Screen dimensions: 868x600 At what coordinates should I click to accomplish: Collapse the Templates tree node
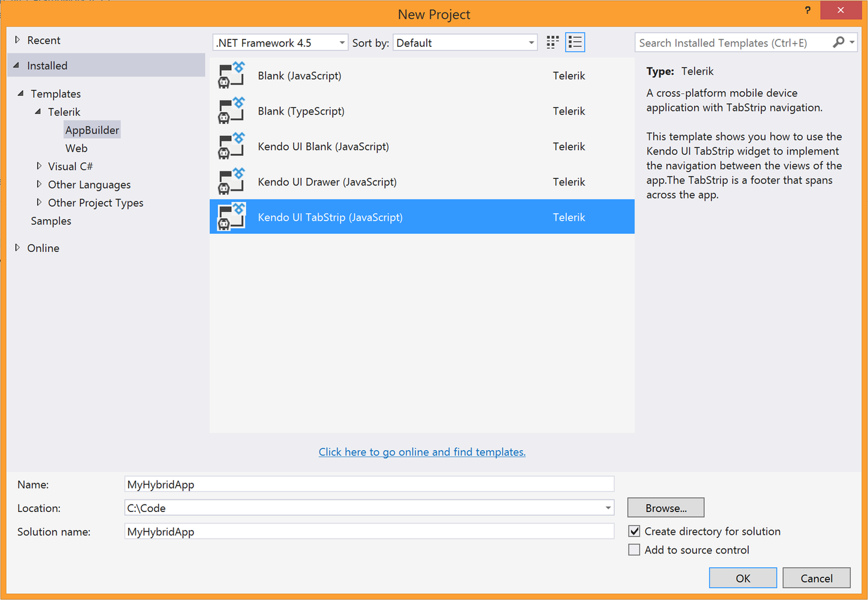point(21,93)
